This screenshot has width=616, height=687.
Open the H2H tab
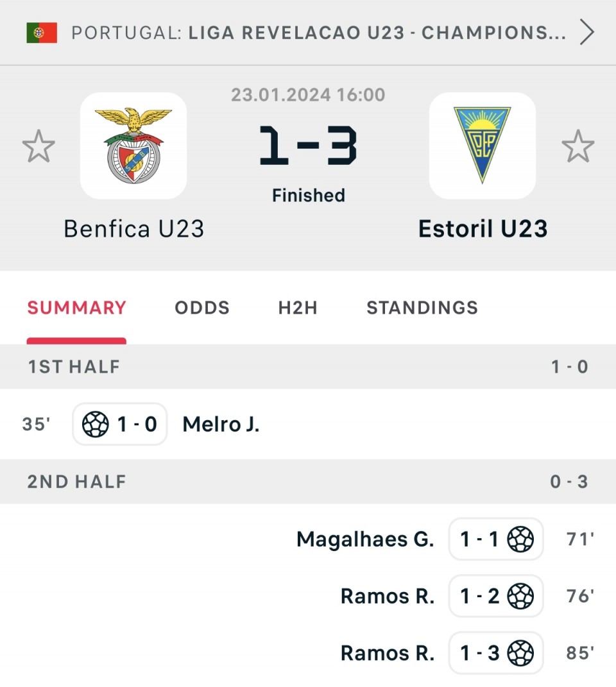(x=298, y=308)
